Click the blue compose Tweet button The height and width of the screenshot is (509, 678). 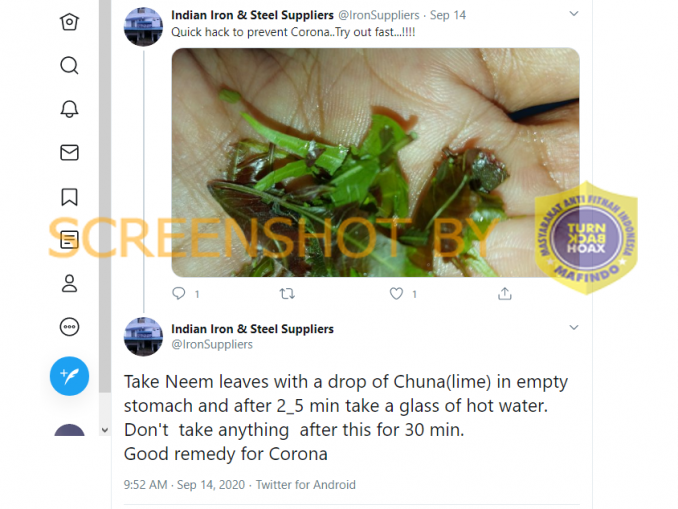tap(69, 376)
